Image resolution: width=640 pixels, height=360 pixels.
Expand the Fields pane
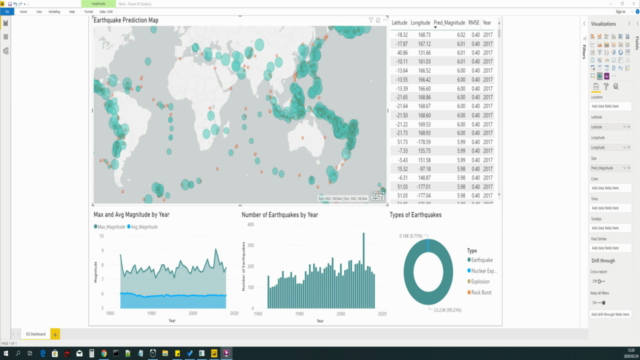pos(637,24)
